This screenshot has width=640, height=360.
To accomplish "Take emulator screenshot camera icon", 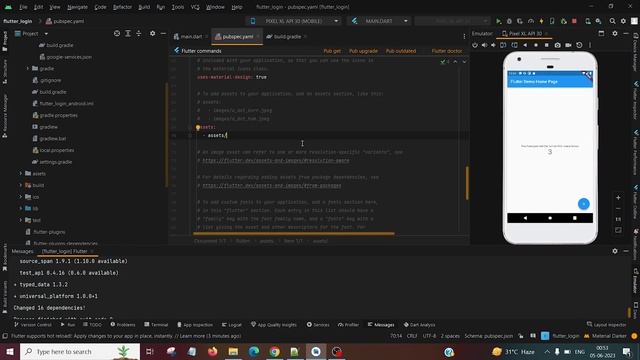I will (x=558, y=45).
